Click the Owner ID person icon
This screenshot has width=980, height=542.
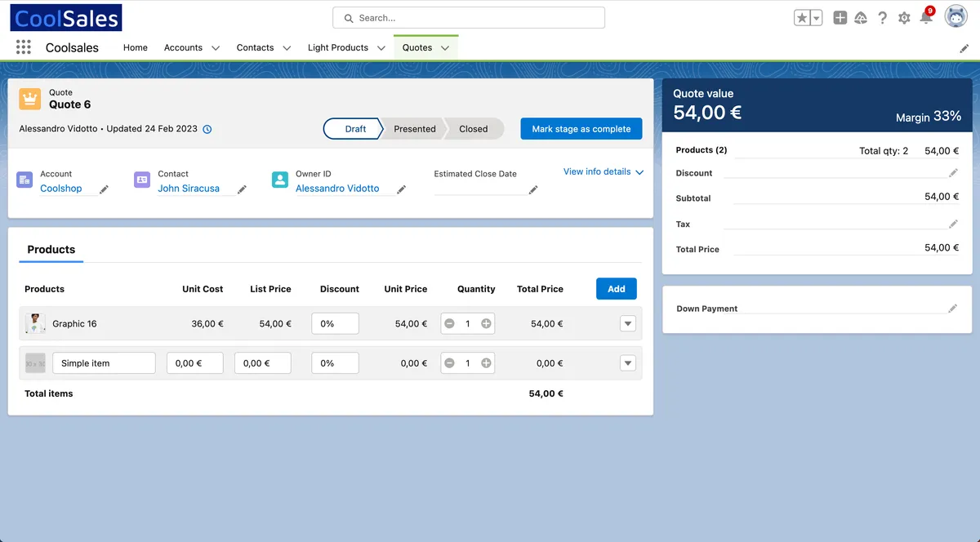[280, 180]
